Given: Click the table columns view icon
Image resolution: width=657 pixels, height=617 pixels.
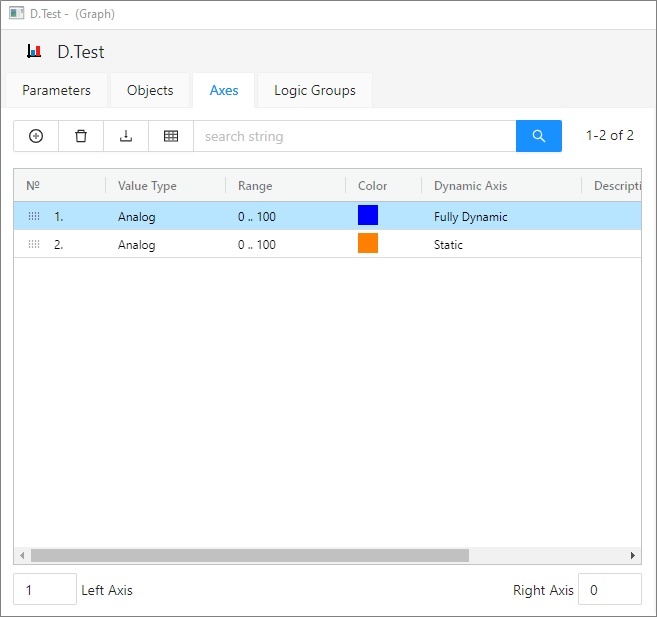Looking at the screenshot, I should coord(171,136).
